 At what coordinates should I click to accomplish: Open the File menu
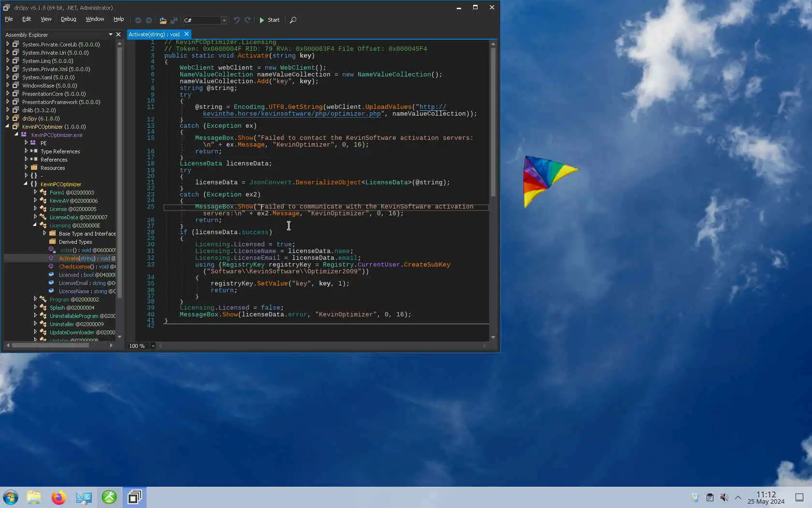point(9,19)
